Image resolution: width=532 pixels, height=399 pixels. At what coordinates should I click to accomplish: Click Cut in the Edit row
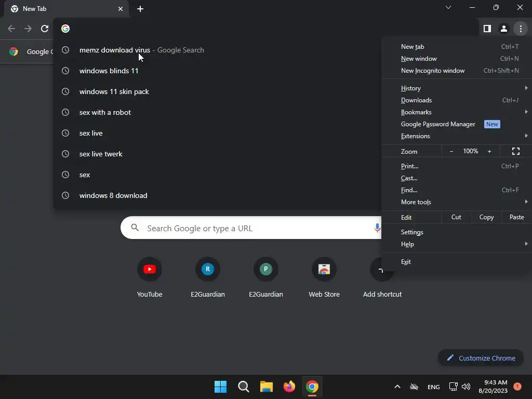point(456,217)
